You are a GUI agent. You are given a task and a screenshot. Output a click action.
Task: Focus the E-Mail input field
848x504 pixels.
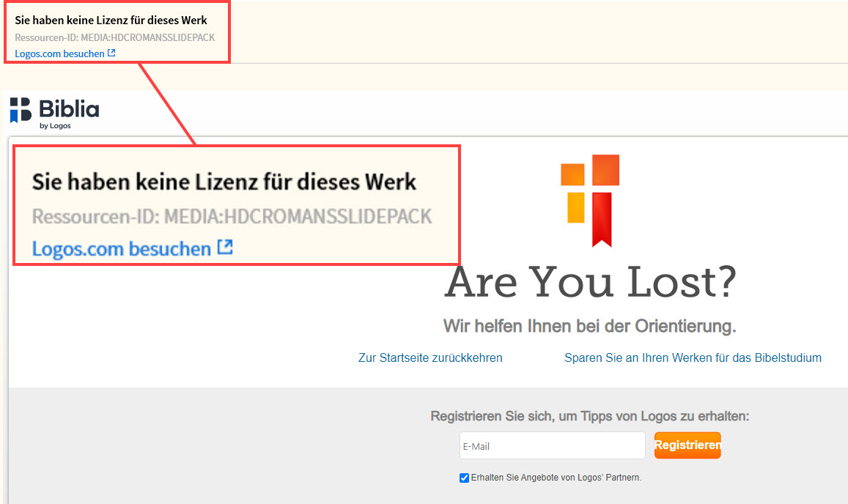coord(552,445)
